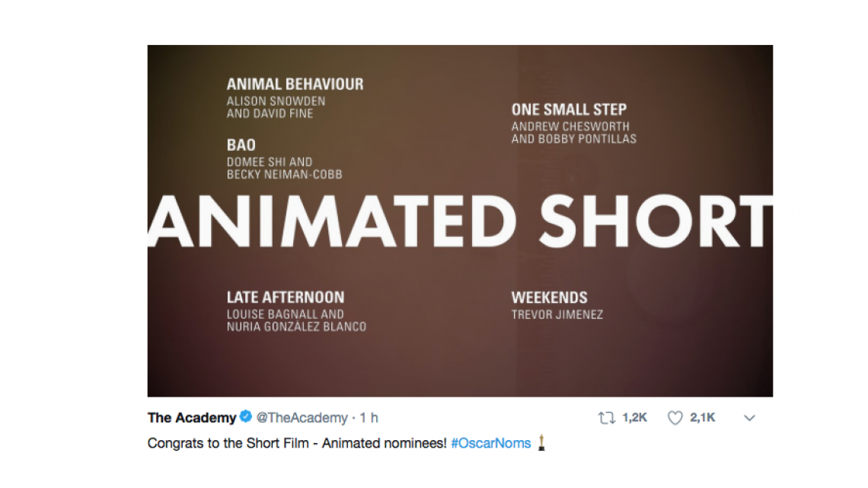Click Trevor Jimenez credit in the image
Viewport: 868px width, 488px height.
tap(557, 314)
